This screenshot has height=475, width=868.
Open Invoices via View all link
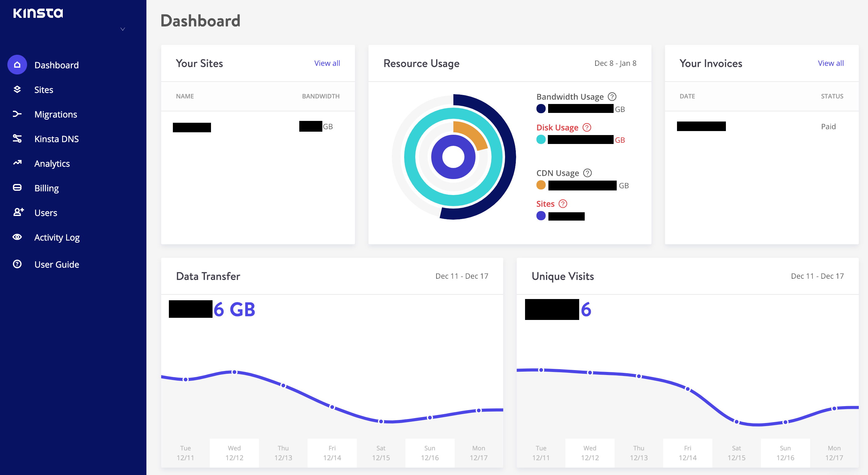click(x=830, y=62)
